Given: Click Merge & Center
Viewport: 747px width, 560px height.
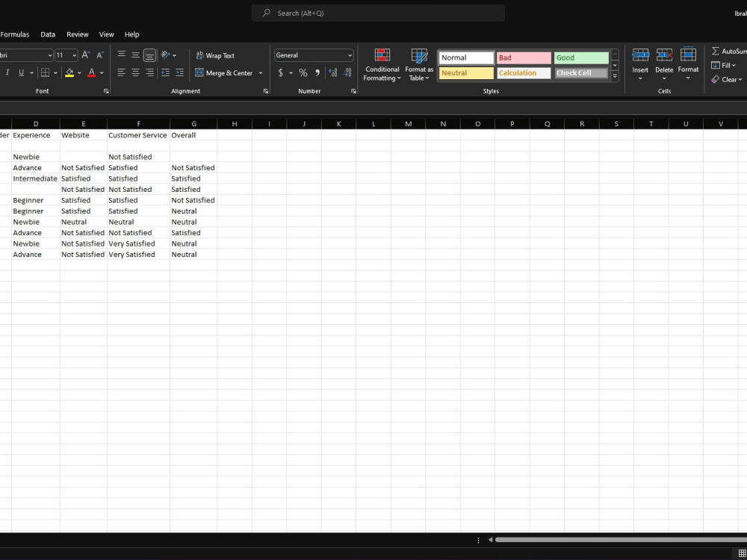Looking at the screenshot, I should 224,73.
